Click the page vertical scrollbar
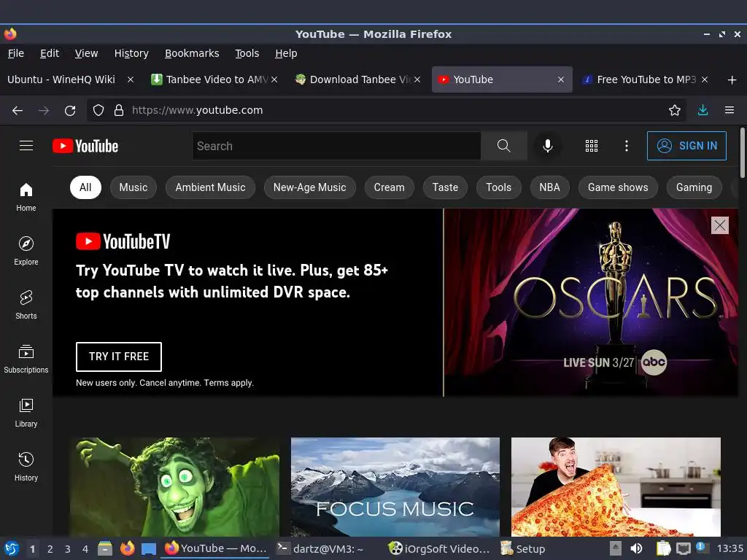Screen dimensions: 747x560 point(742,152)
